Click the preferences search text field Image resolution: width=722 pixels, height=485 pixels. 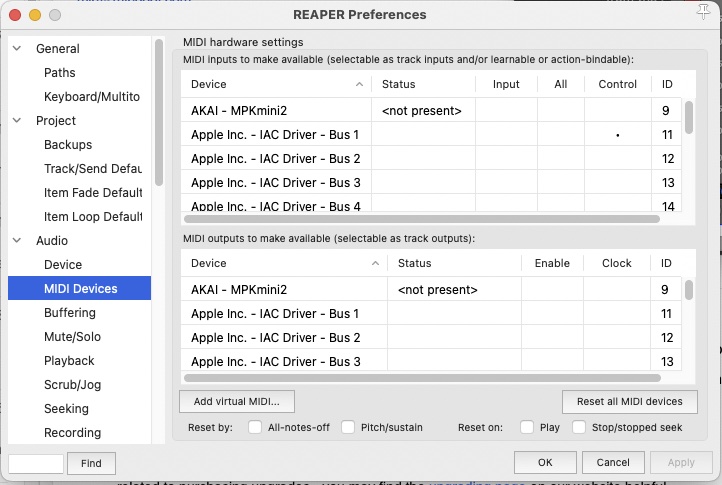[35, 463]
